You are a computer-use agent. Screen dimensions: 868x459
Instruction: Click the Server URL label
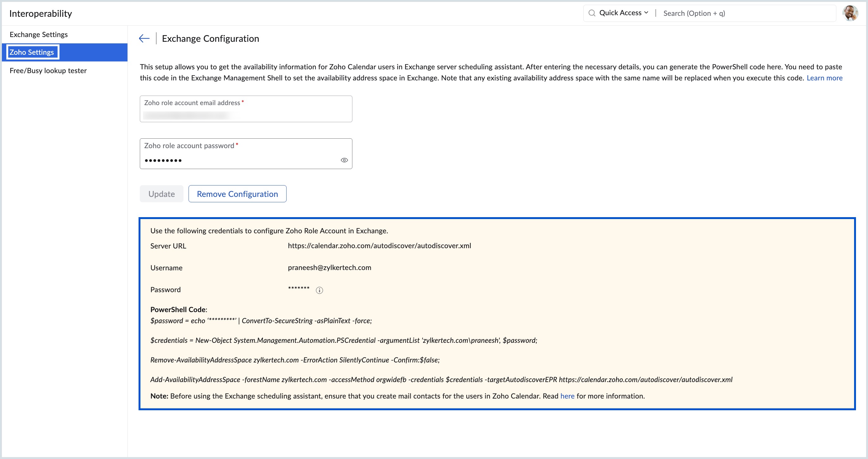coord(168,246)
